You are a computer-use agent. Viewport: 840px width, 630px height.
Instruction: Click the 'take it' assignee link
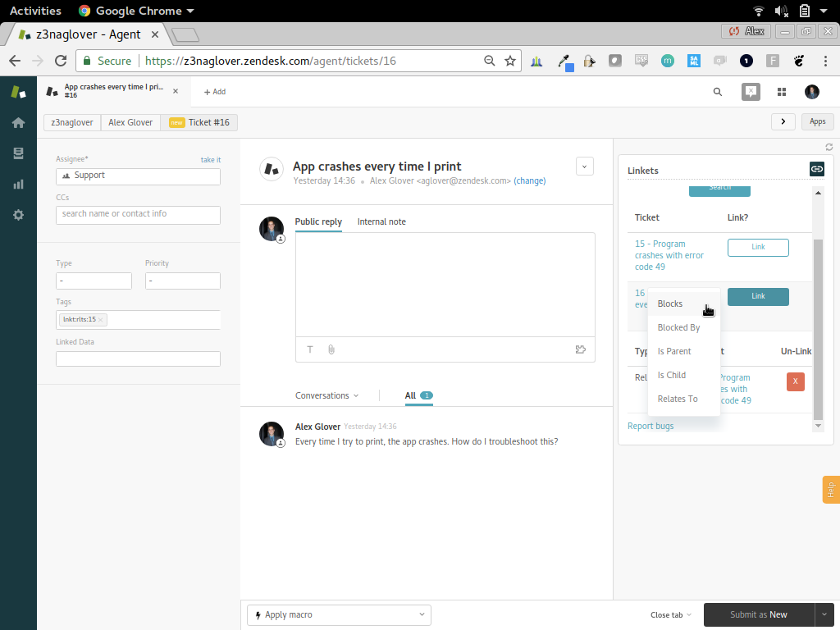tap(210, 160)
